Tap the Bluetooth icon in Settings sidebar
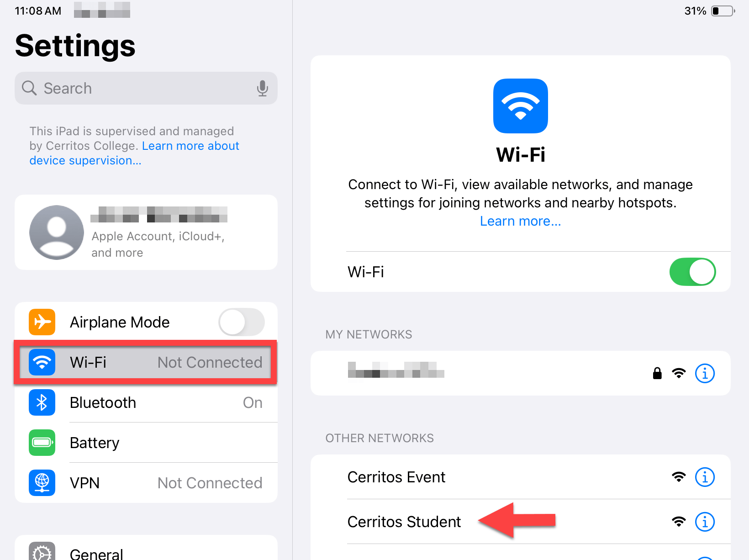 pos(42,402)
